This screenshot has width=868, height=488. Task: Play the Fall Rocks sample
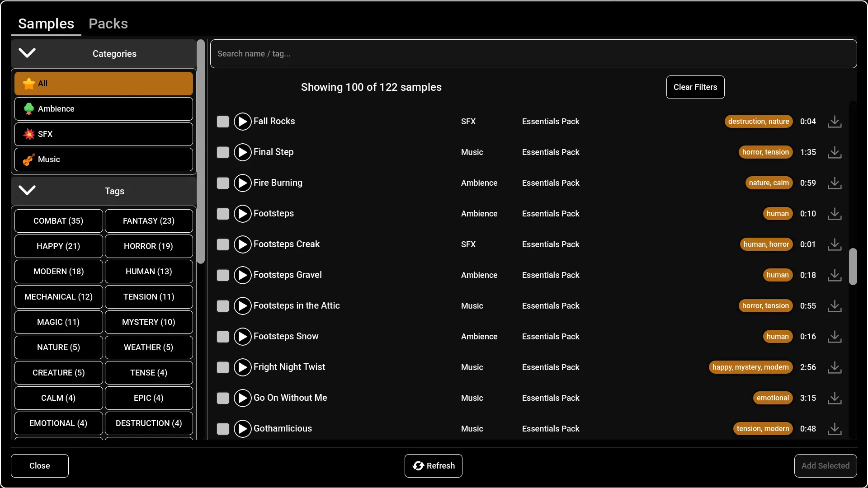(x=242, y=122)
